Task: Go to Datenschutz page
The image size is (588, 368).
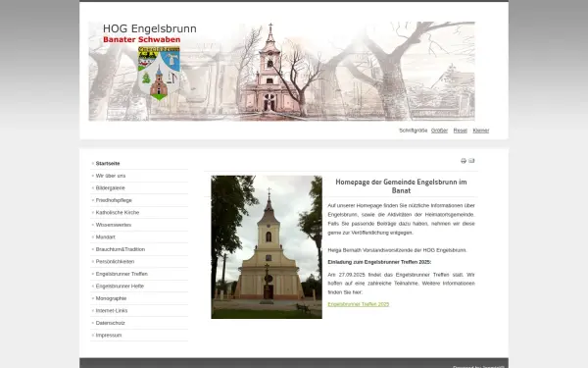Action: tap(110, 323)
